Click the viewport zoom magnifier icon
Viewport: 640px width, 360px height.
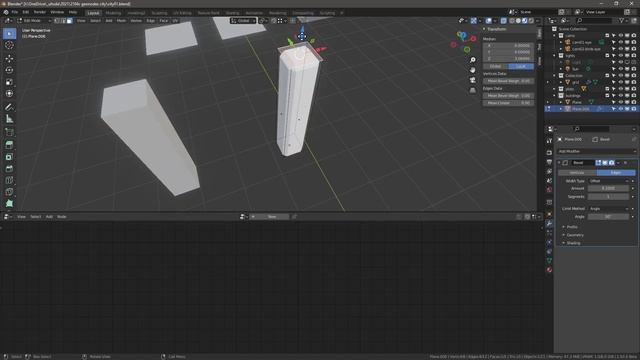pyautogui.click(x=472, y=60)
